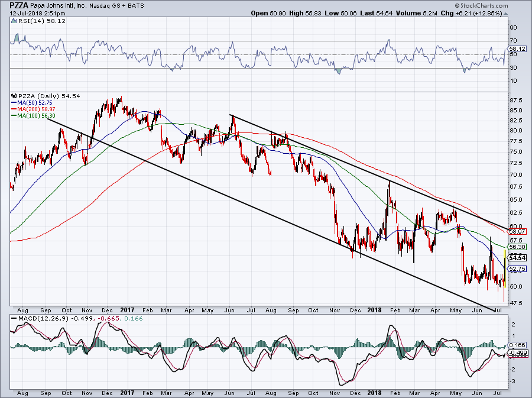
Task: Click the Nasdaq GS + BATS exchange label
Action: tap(116, 6)
